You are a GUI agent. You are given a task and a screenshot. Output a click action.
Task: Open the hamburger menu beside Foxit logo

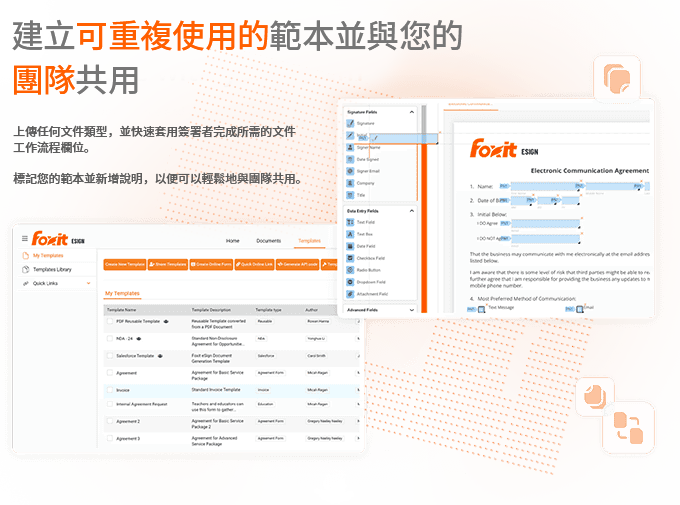25,239
